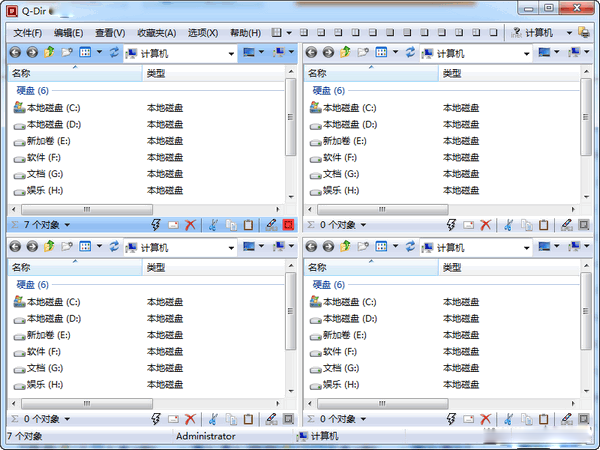Click cut scissors icon in bottom-right pane
Image resolution: width=600 pixels, height=450 pixels.
[509, 419]
